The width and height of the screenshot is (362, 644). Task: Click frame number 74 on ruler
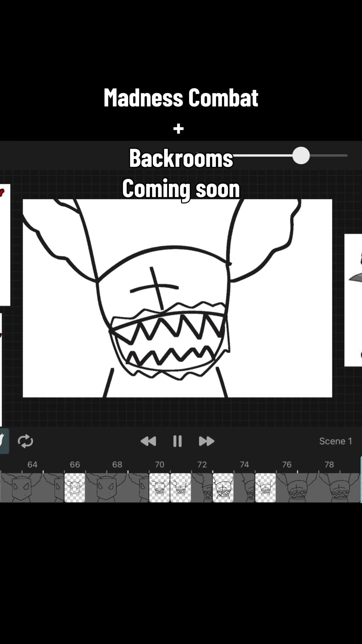(x=244, y=465)
